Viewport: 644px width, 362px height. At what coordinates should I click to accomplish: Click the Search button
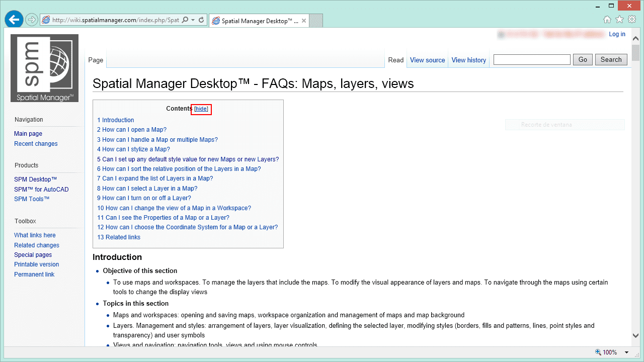[x=611, y=59]
